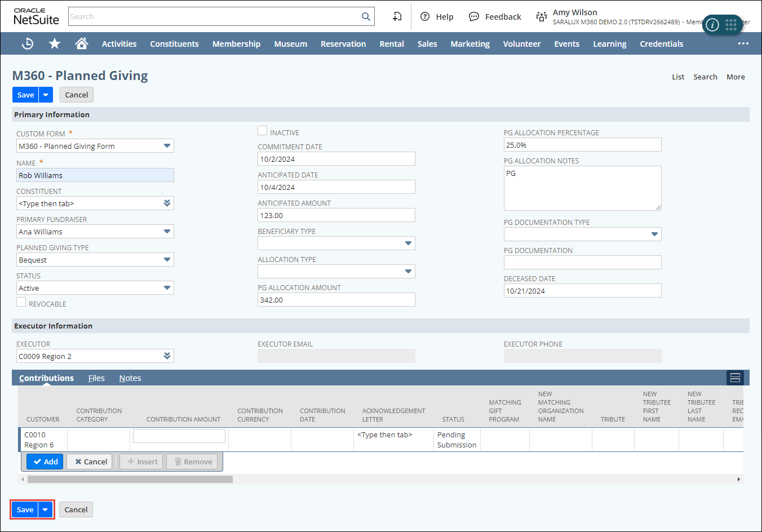Viewport: 762px width, 532px height.
Task: Click the List link at top right
Action: point(678,77)
